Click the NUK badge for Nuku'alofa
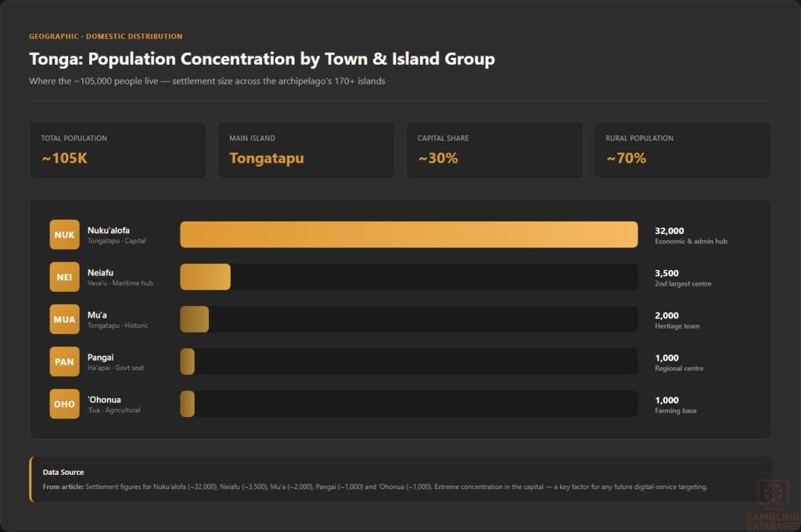Viewport: 801px width, 532px height. click(64, 235)
